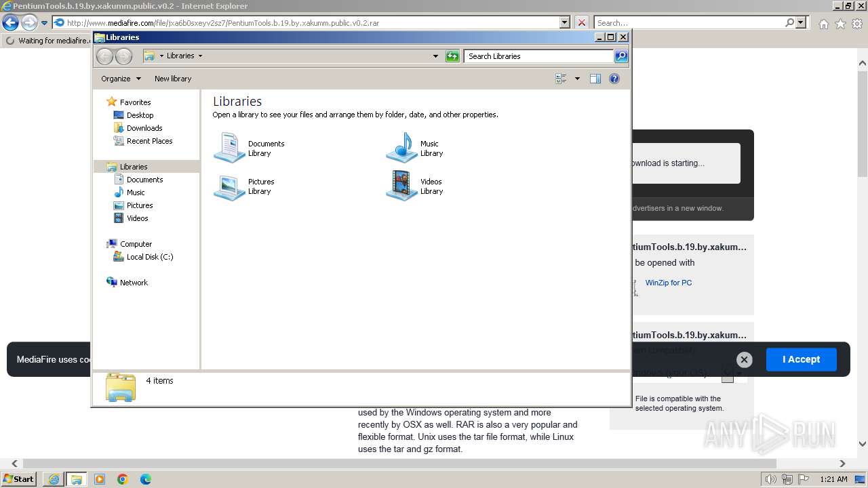
Task: Open Chrome from taskbar
Action: click(x=123, y=479)
